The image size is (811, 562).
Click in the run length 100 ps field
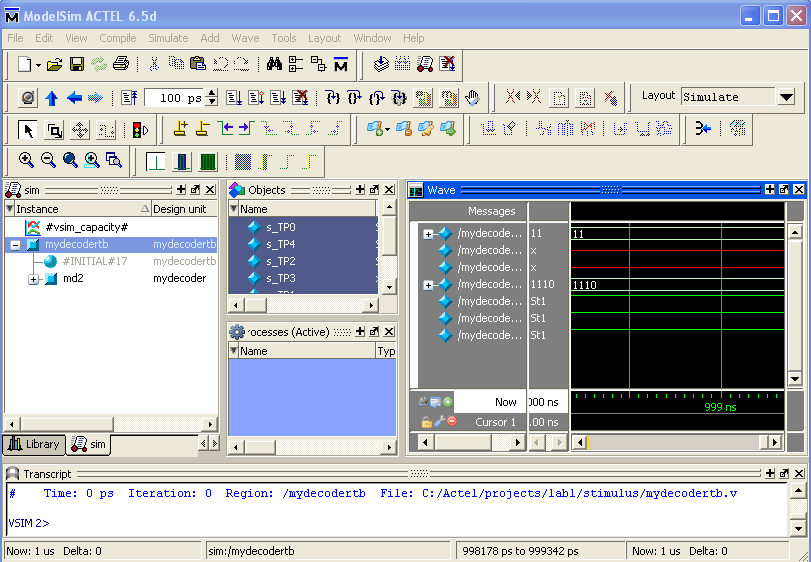click(x=175, y=97)
